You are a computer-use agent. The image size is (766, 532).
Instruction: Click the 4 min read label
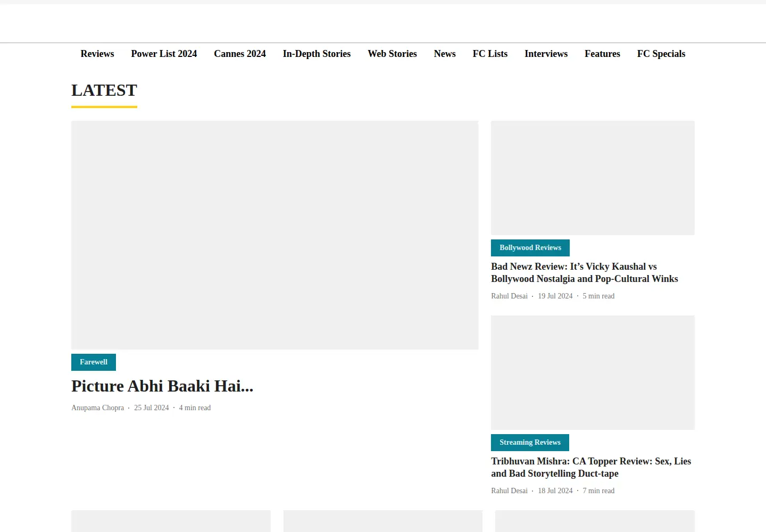[x=195, y=408]
